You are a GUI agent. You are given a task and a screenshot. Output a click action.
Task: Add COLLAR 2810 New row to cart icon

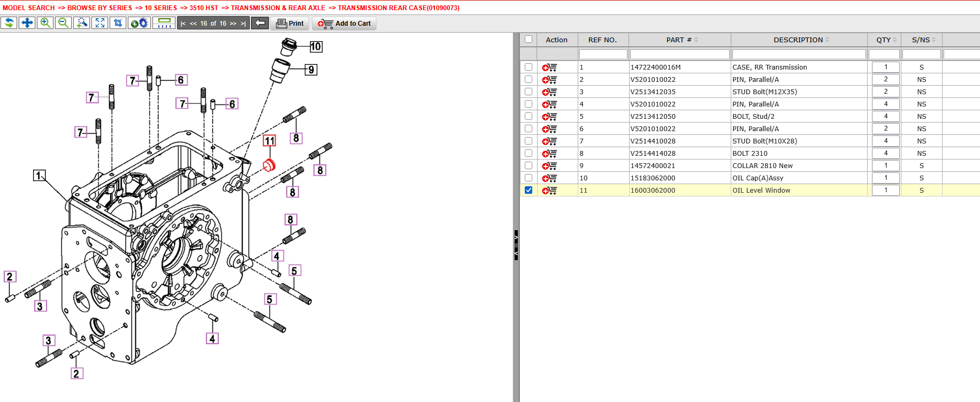tap(549, 166)
